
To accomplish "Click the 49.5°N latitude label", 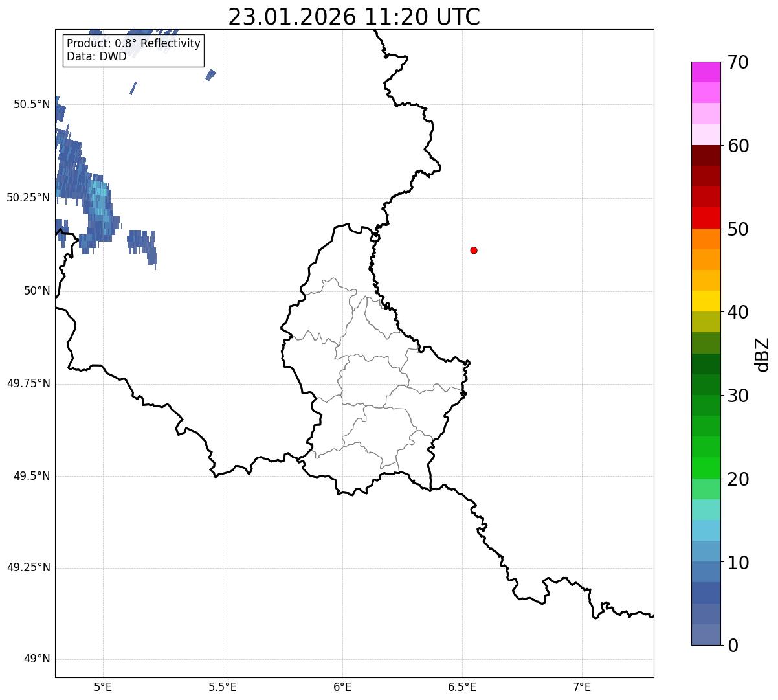I will click(x=32, y=476).
